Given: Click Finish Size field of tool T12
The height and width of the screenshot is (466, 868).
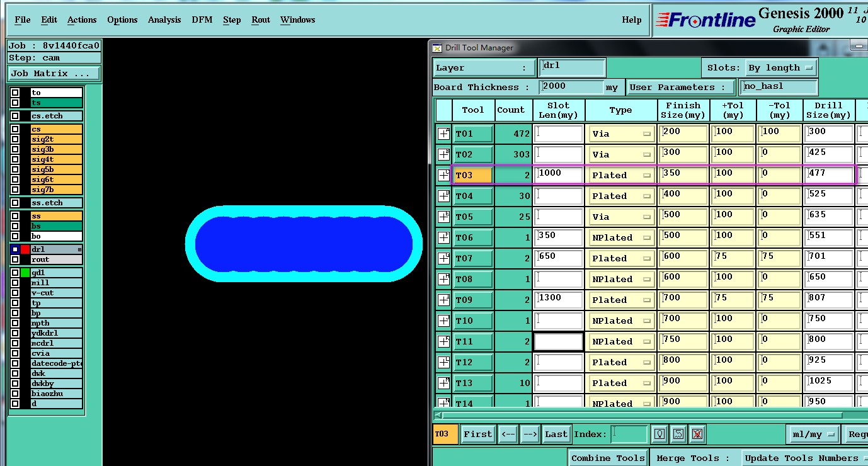Looking at the screenshot, I should click(x=683, y=362).
